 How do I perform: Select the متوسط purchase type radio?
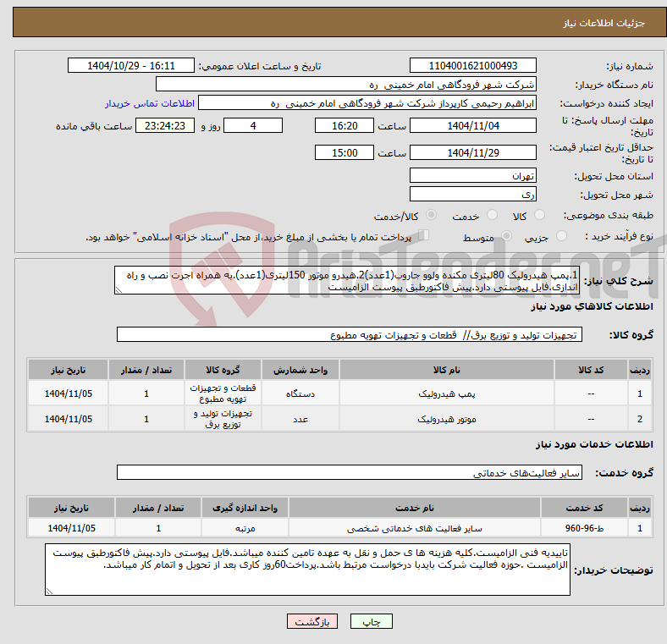coord(506,236)
